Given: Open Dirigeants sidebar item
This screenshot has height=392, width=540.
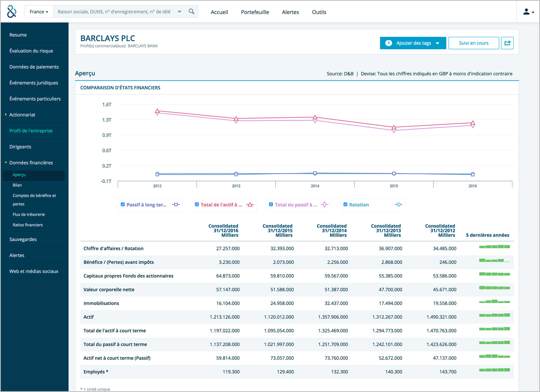Looking at the screenshot, I should click(20, 147).
